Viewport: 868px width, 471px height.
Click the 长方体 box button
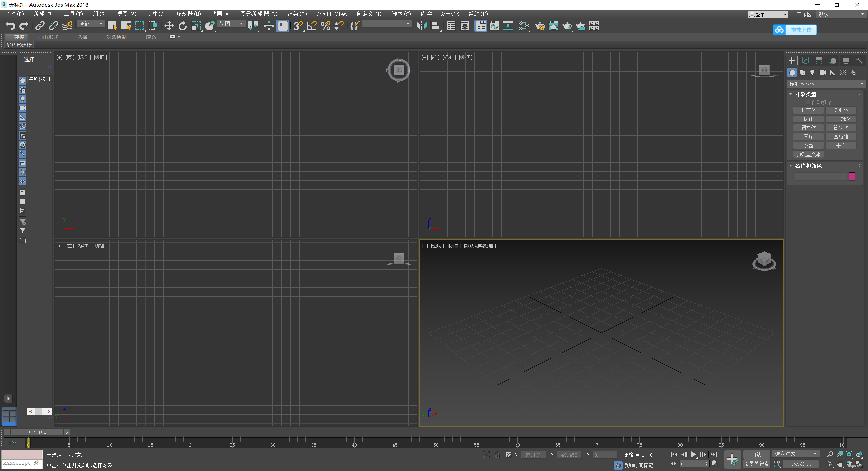click(808, 110)
